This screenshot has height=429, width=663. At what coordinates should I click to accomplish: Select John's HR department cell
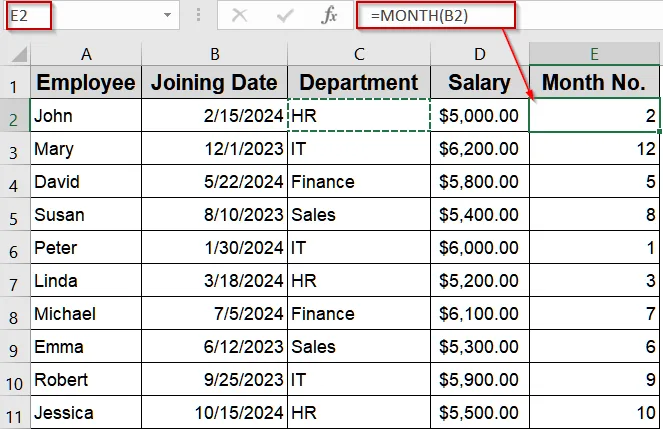pos(359,115)
